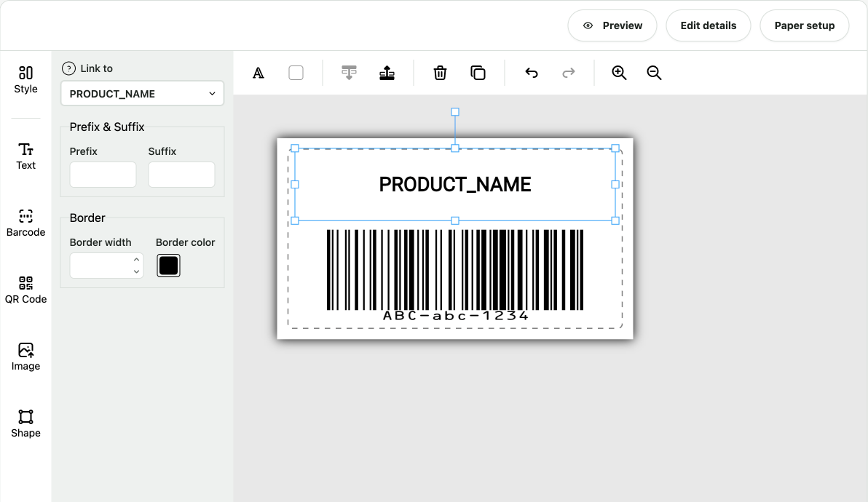Click the Link to help icon
The width and height of the screenshot is (868, 502).
(x=68, y=68)
